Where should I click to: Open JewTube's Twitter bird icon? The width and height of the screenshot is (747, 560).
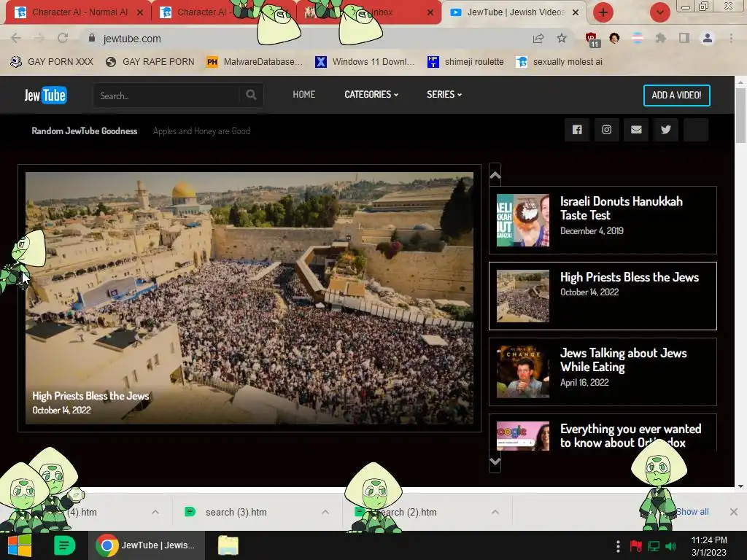pos(665,130)
